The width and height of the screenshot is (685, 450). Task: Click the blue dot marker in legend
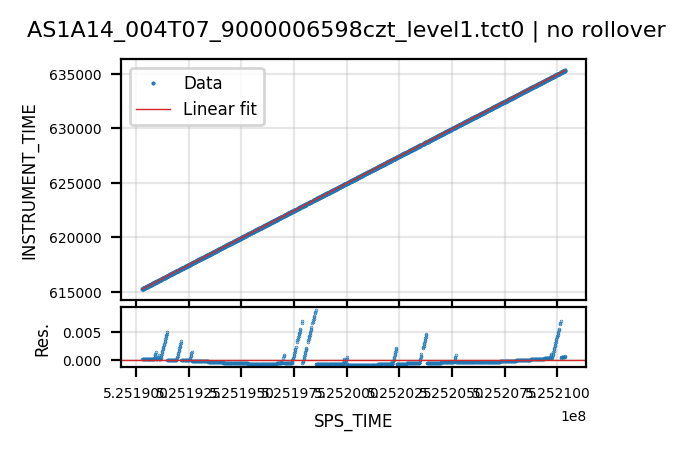153,83
